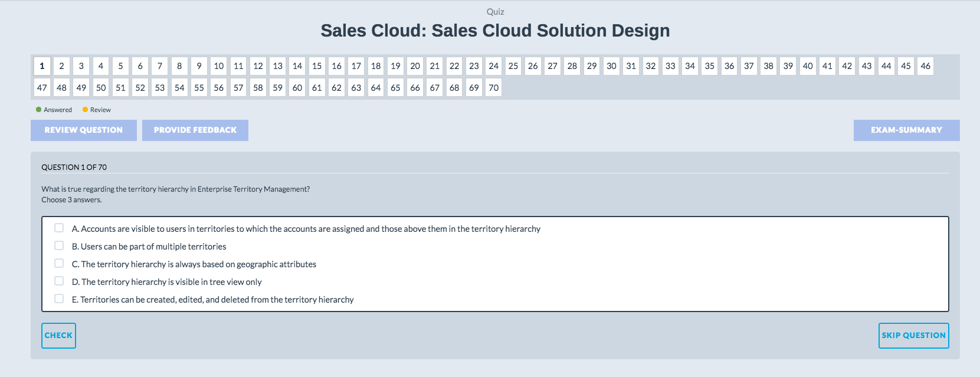Jump to question 44
The height and width of the screenshot is (377, 980).
(x=886, y=66)
